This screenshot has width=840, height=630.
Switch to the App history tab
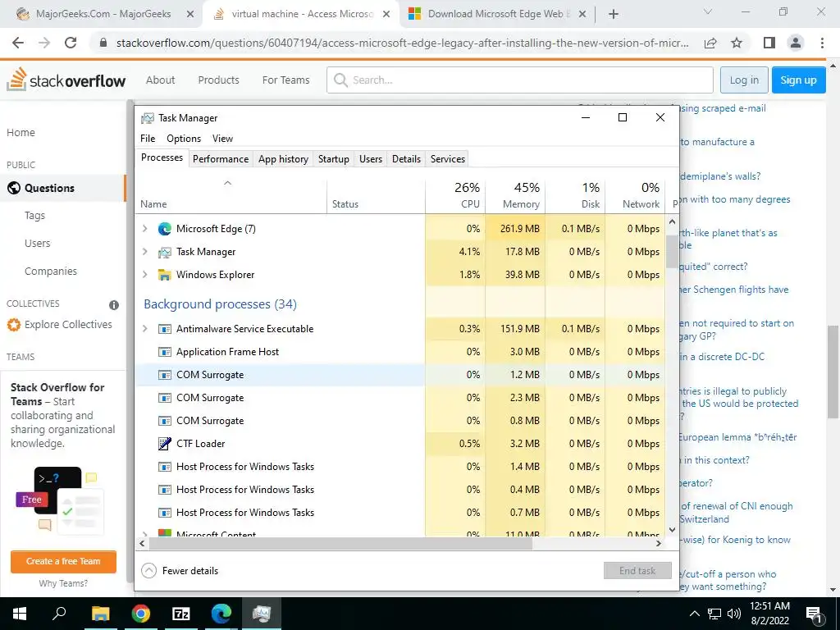[x=283, y=159]
